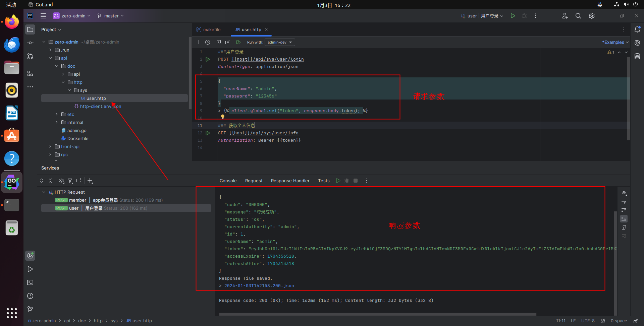
Task: Collapse the HTTP Request node in Services
Action: click(x=44, y=192)
